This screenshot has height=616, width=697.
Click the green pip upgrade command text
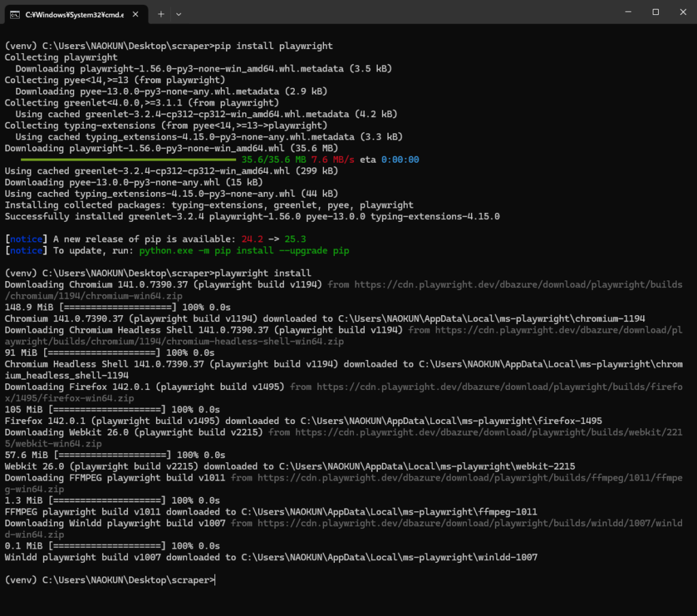(x=244, y=250)
